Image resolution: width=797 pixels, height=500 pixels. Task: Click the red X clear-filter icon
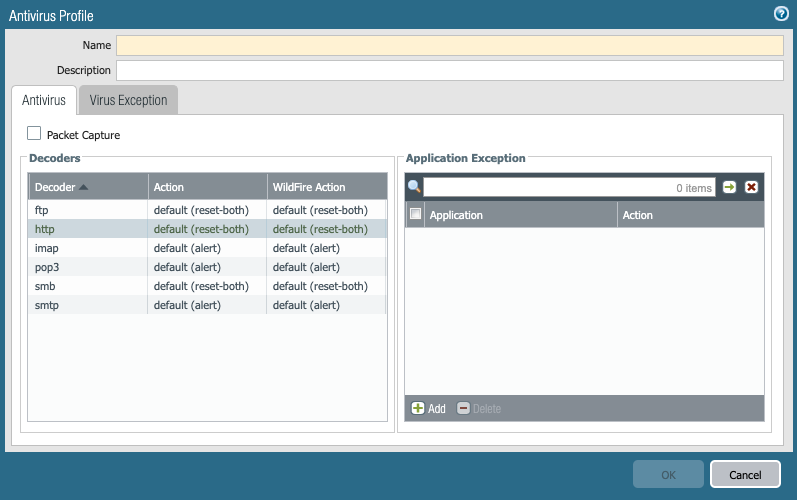point(752,187)
